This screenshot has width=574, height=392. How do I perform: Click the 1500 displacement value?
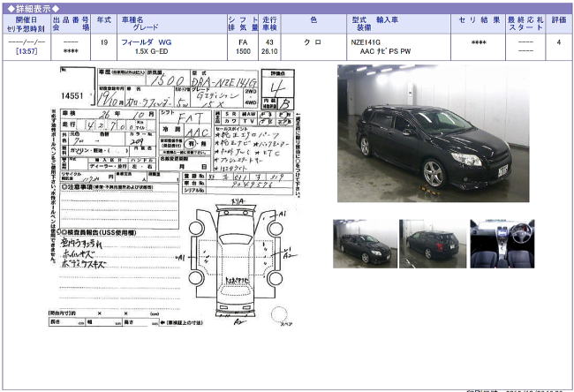(243, 51)
